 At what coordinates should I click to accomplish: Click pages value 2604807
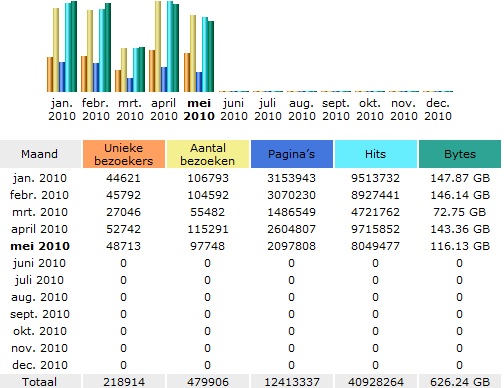(x=292, y=229)
